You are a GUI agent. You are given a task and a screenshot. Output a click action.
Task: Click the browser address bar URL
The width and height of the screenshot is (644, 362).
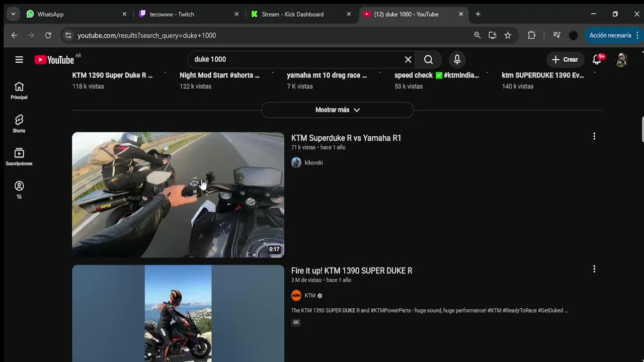coord(146,35)
